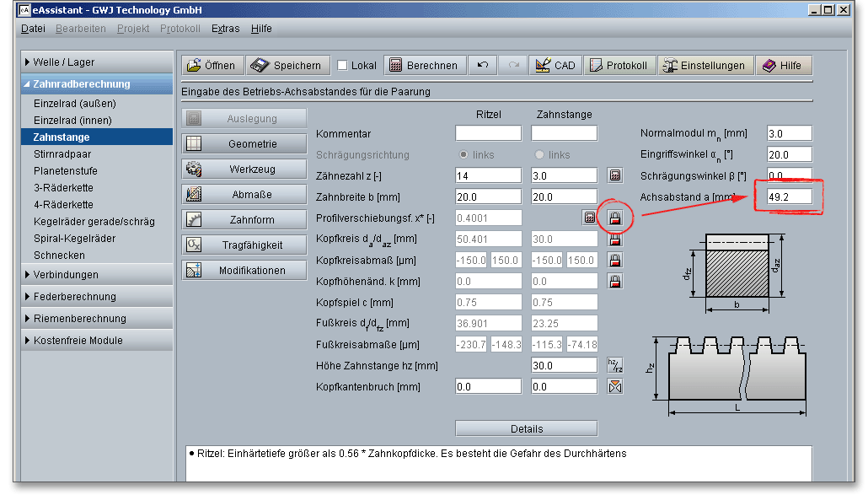Click the lock icon beside Kopfkreisabmaß

[615, 260]
